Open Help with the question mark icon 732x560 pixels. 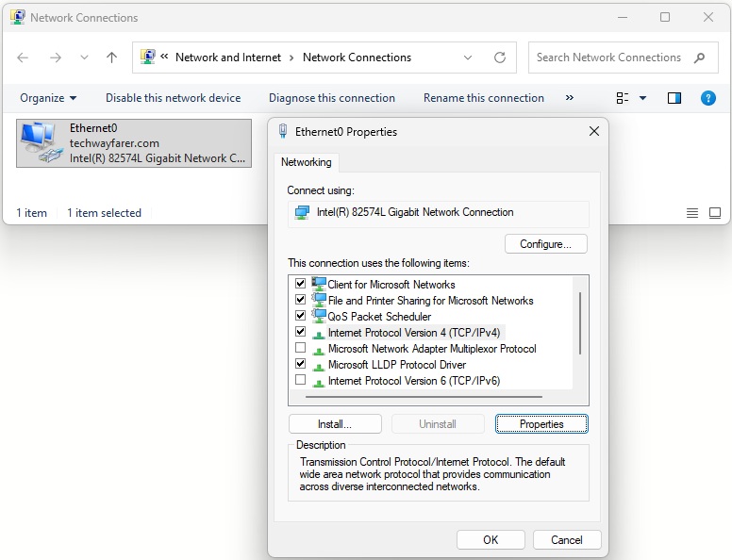pos(707,98)
